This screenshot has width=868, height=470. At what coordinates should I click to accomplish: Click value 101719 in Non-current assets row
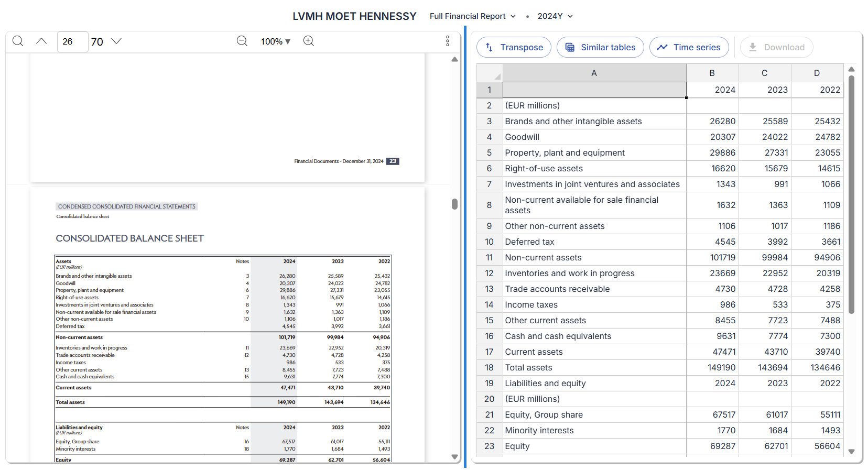[x=712, y=257]
